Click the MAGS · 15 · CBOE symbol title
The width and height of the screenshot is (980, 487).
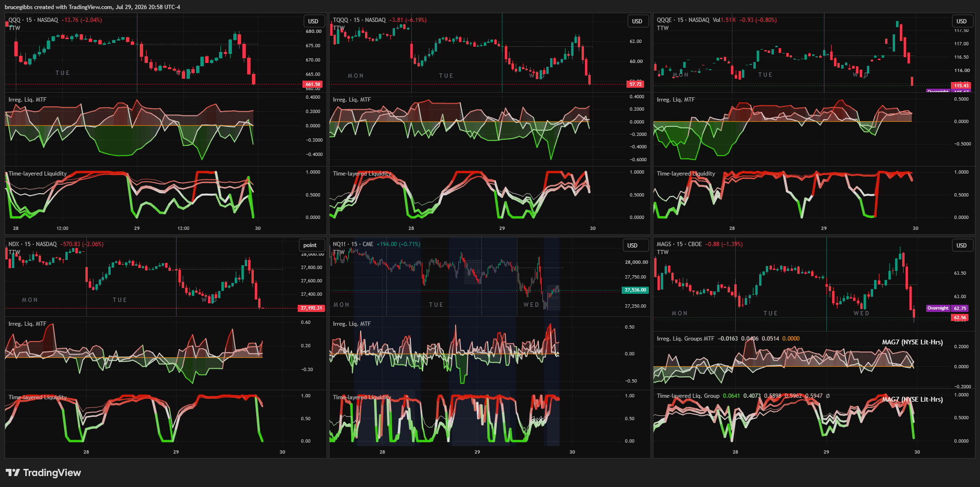pos(679,244)
